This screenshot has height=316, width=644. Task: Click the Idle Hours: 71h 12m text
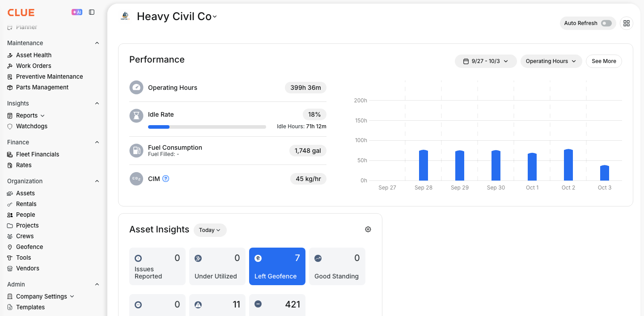pyautogui.click(x=301, y=126)
